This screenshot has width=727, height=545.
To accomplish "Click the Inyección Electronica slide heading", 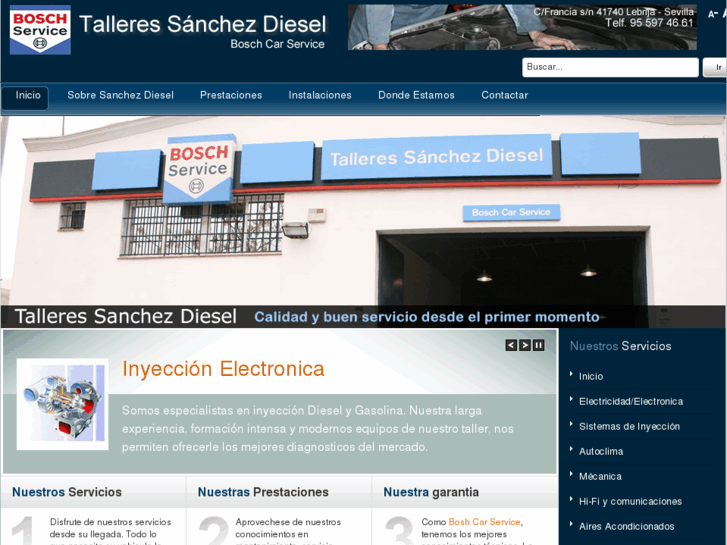I will pos(223,369).
